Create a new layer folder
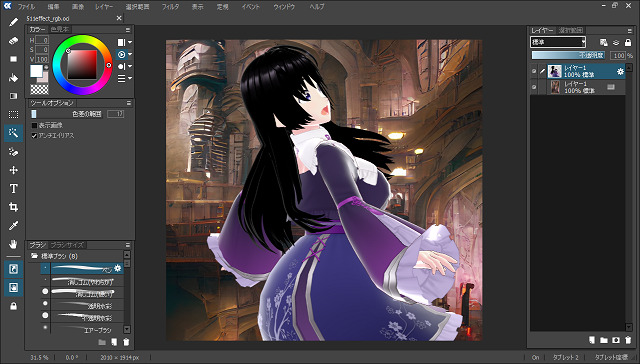This screenshot has width=640, height=364. click(604, 340)
